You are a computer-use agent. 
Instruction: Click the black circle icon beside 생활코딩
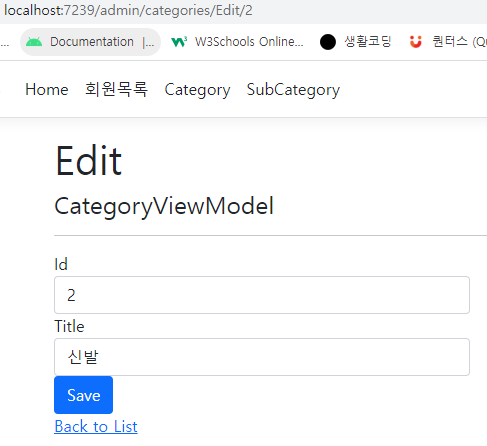tap(328, 42)
